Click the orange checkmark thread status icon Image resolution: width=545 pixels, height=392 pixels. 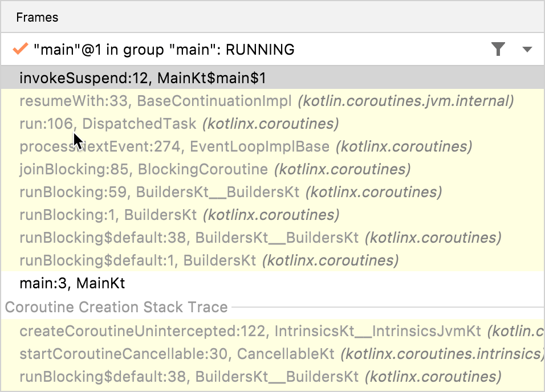(x=20, y=50)
